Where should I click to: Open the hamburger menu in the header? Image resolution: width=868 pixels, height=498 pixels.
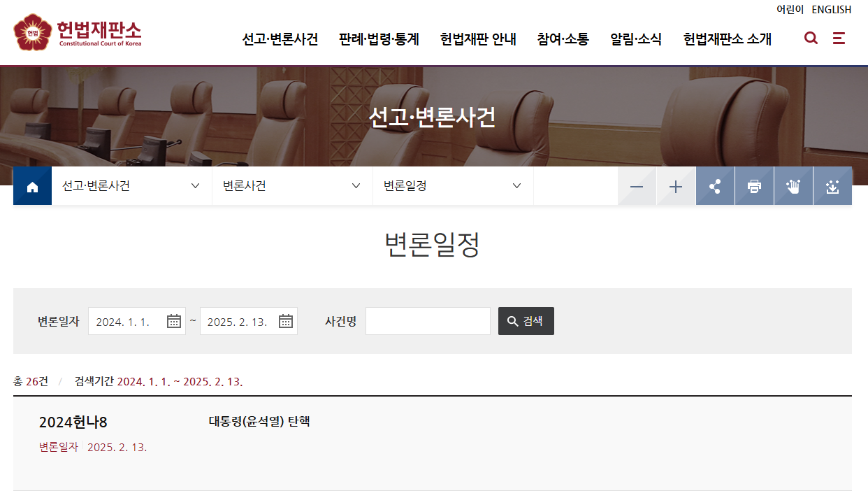[839, 38]
